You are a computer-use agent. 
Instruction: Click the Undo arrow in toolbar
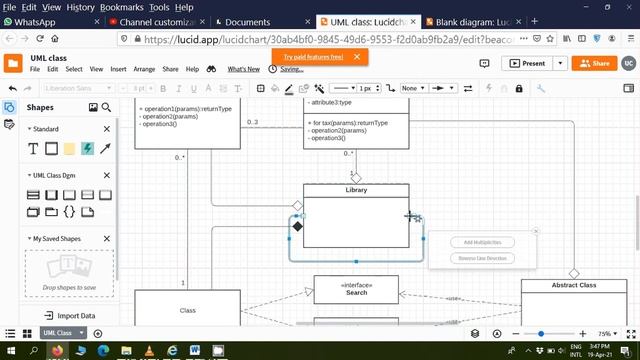click(x=13, y=88)
